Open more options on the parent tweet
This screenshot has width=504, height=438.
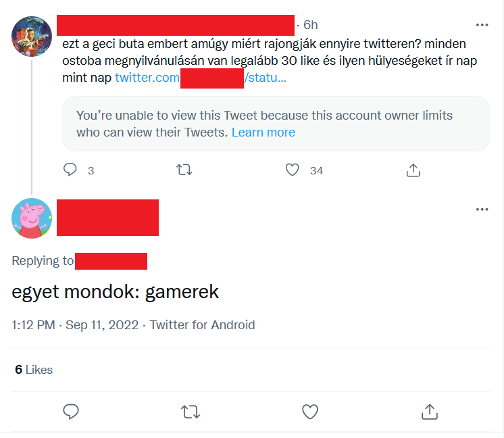click(x=482, y=25)
